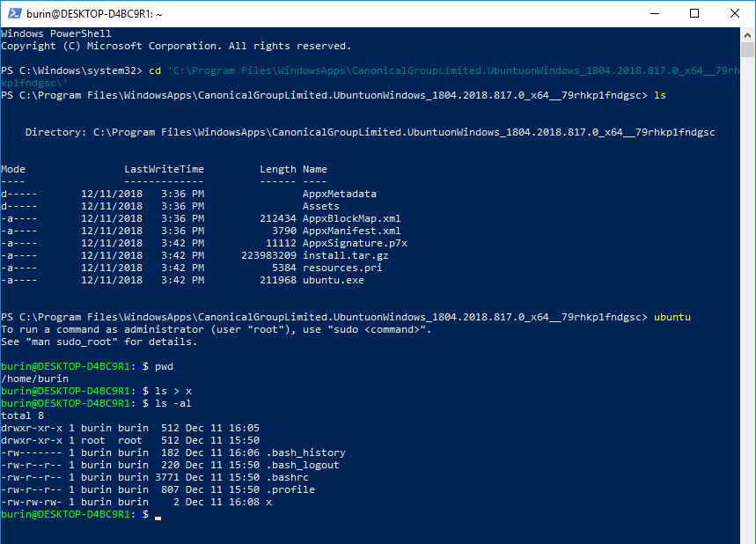Click the scrollbar up arrow
Image resolution: width=756 pixels, height=544 pixels.
click(x=747, y=34)
